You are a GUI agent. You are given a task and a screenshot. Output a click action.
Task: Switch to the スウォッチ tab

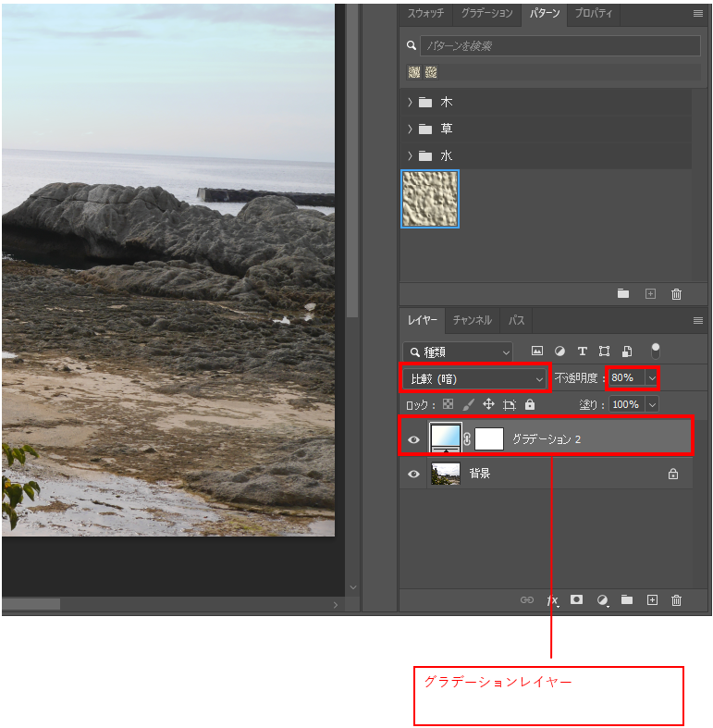pyautogui.click(x=426, y=14)
